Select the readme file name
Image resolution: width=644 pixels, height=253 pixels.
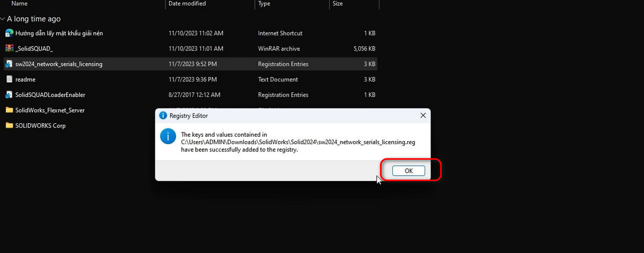click(25, 79)
